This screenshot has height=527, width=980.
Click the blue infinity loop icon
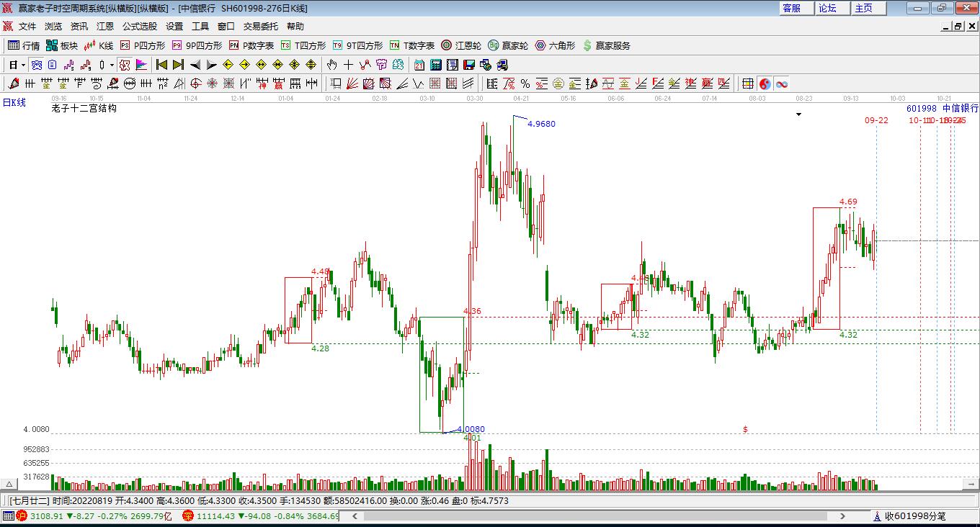point(781,84)
